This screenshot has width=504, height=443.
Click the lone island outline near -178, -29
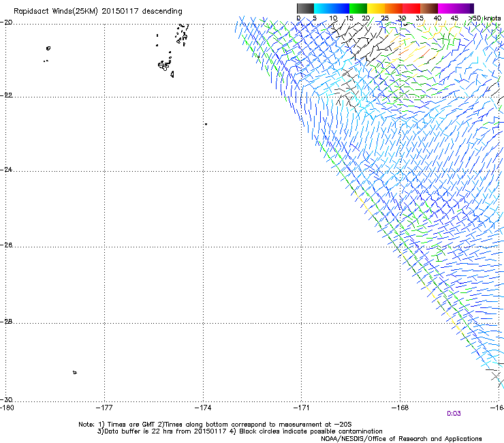pyautogui.click(x=74, y=373)
